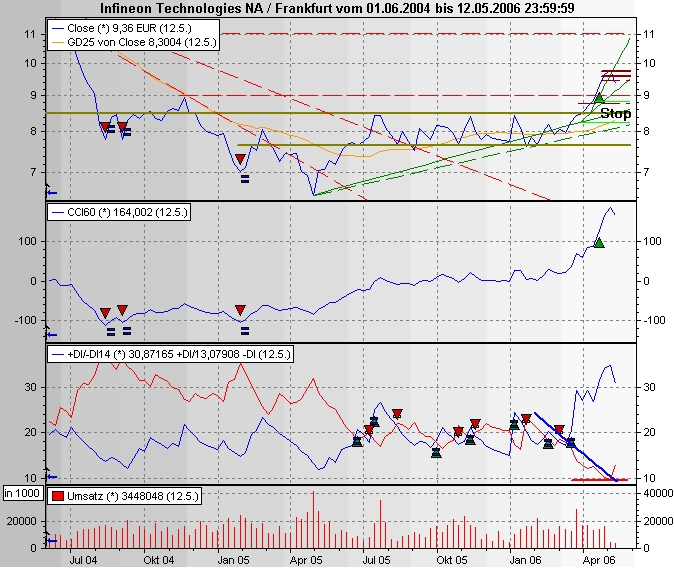674x568 pixels.
Task: Click the blue arrow icon in the Umsatz volume panel
Action: pyautogui.click(x=52, y=541)
